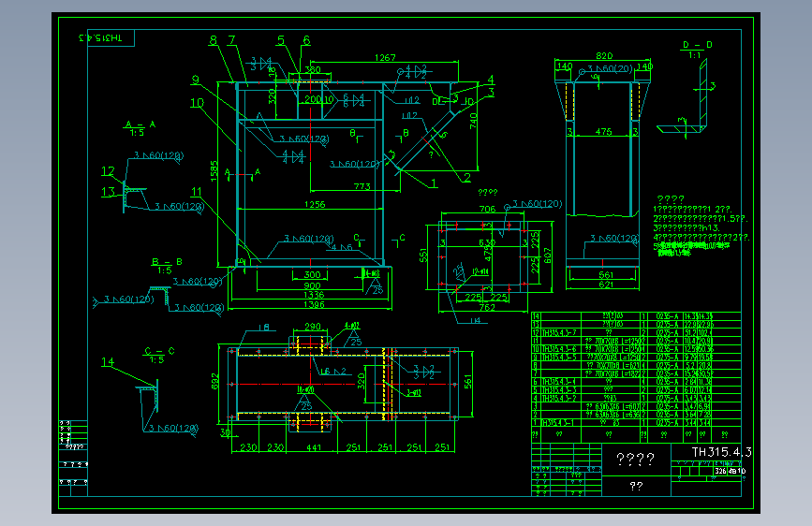Screen dimensions: 812x526
Task: Select the 706 dimension text
Action: [x=487, y=209]
